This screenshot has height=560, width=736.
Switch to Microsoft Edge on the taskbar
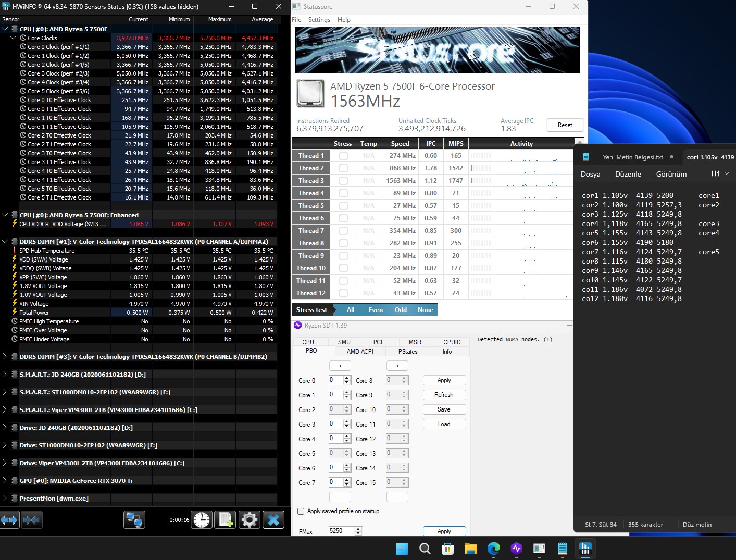click(x=493, y=549)
